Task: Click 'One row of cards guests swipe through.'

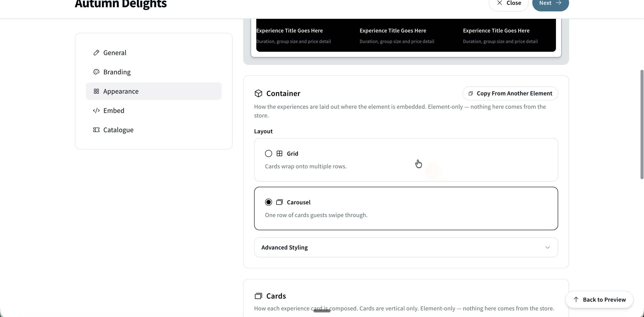Action: tap(316, 215)
